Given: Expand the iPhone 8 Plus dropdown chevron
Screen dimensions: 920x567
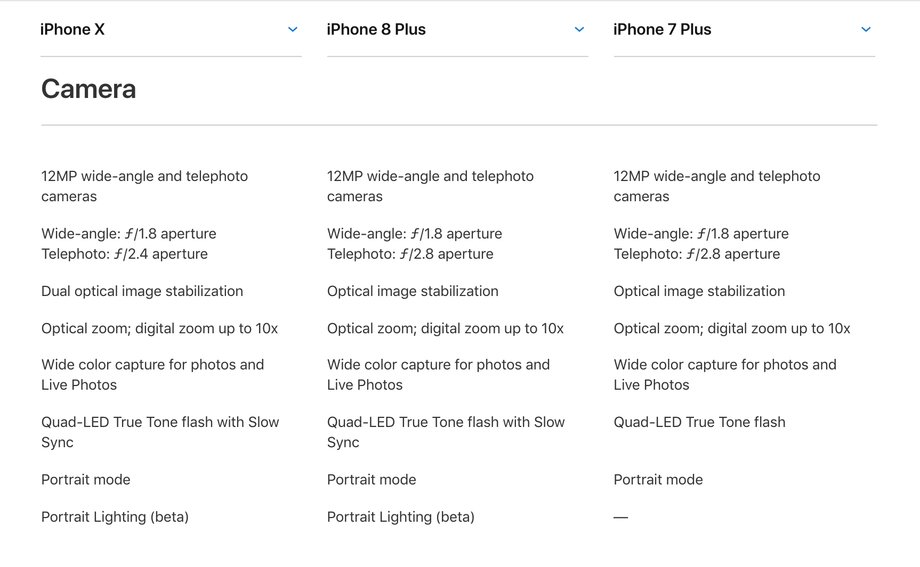Looking at the screenshot, I should (579, 29).
